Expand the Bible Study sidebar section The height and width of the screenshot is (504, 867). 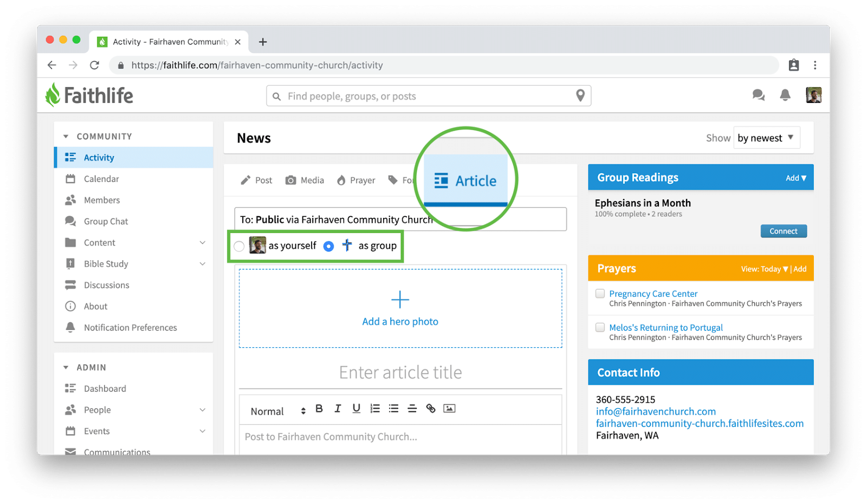pyautogui.click(x=202, y=264)
